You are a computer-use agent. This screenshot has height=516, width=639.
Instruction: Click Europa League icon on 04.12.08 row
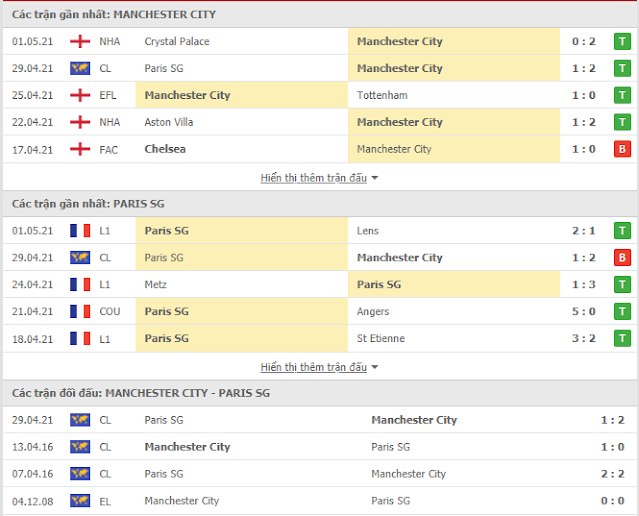80,501
